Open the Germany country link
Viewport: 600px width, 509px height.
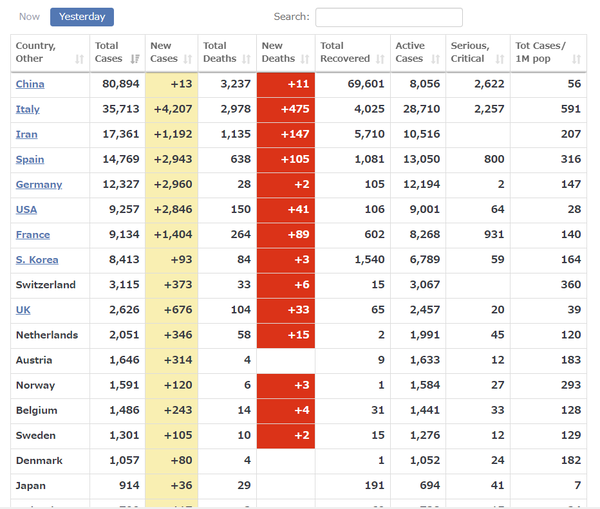(39, 185)
